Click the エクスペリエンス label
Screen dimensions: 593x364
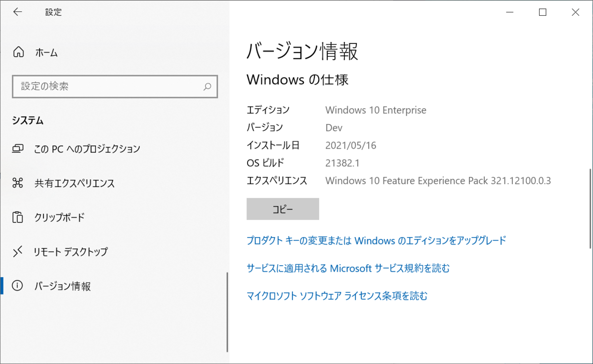click(277, 181)
